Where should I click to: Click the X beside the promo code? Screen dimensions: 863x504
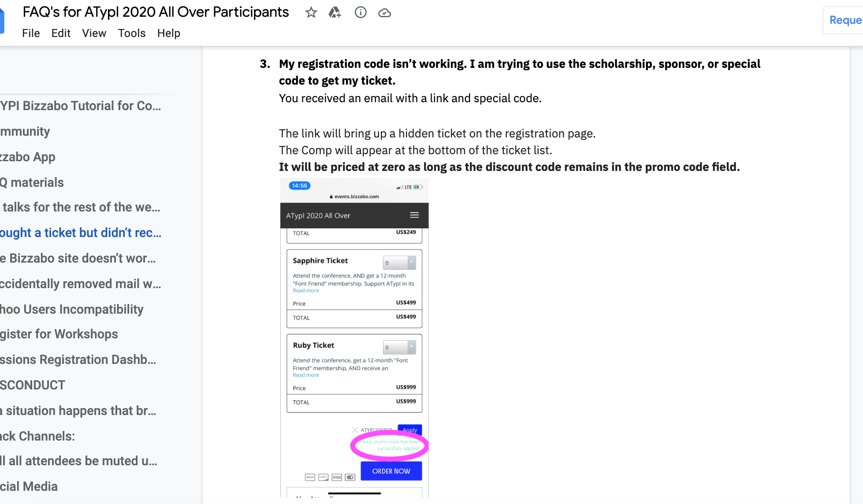(355, 430)
